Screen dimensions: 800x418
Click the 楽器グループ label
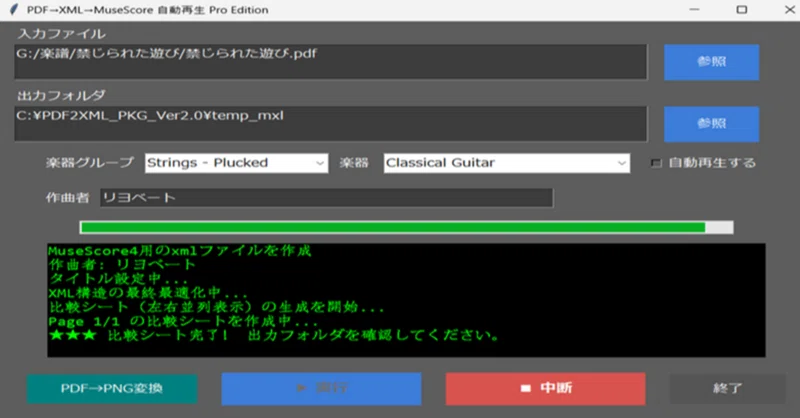pos(90,163)
